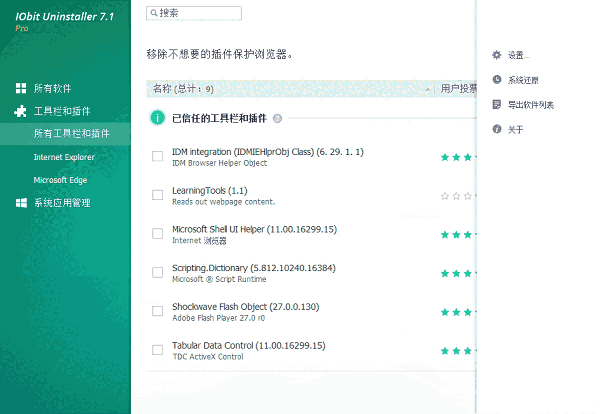The width and height of the screenshot is (600, 414).
Task: Click the green info icon of trusted section
Action: [158, 118]
